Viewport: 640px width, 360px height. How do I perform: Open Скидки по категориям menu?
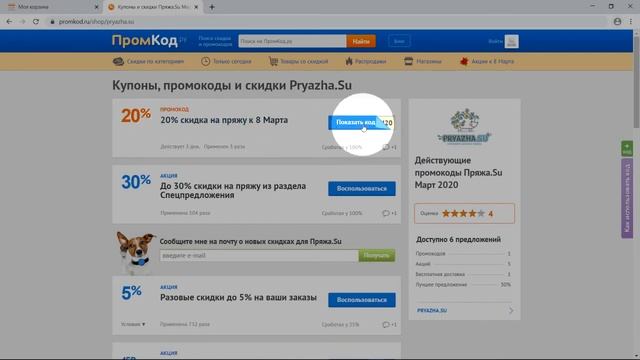pyautogui.click(x=155, y=62)
